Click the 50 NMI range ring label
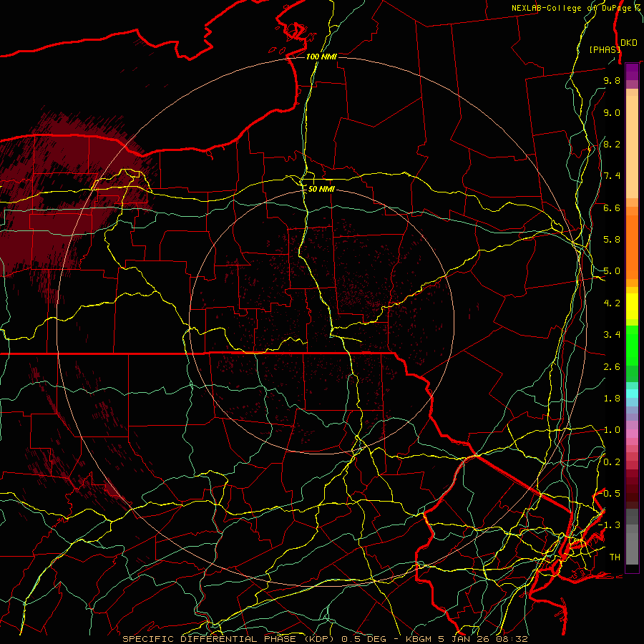The height and width of the screenshot is (644, 644). click(321, 189)
